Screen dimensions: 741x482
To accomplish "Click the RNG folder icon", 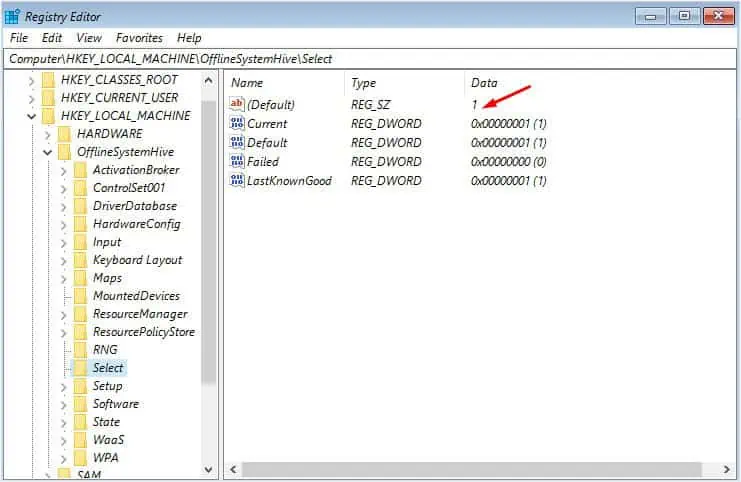I will (80, 350).
